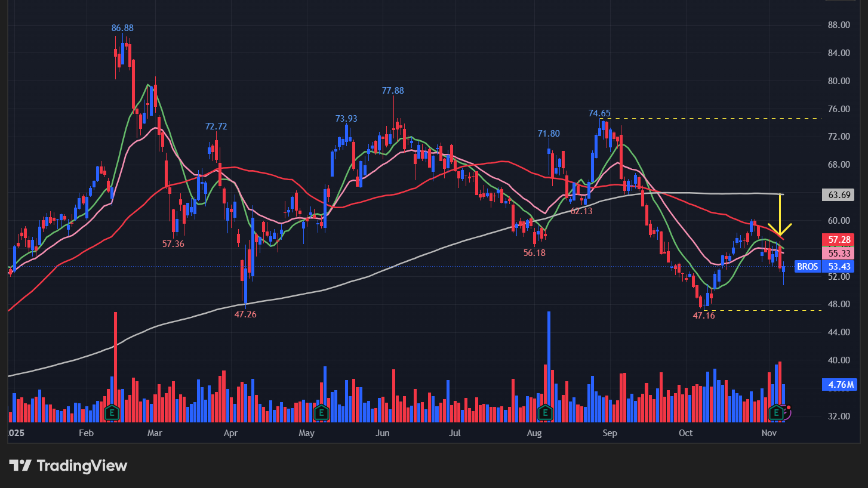This screenshot has width=868, height=488.
Task: Select the red 57.28 moving average label
Action: (x=838, y=240)
